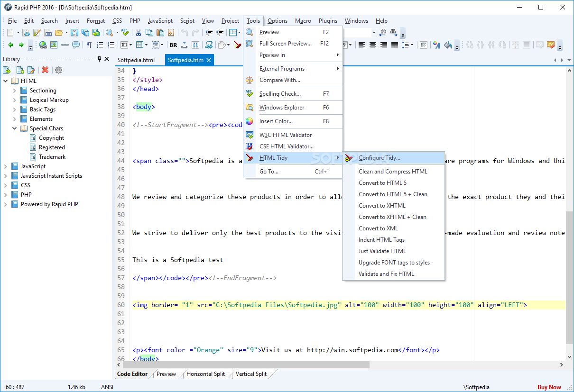This screenshot has width=574, height=392.
Task: Open the Plugins menu
Action: tap(328, 21)
